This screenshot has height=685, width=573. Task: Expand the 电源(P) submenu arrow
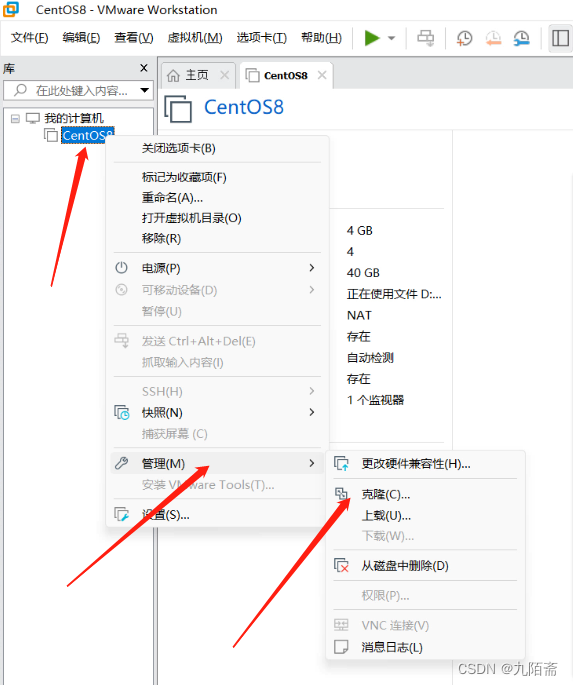tap(311, 268)
